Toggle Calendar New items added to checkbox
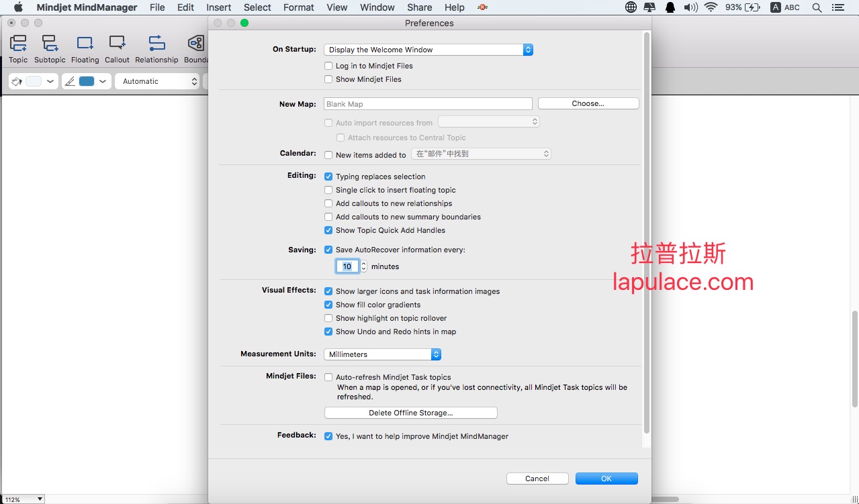Viewport: 859px width, 504px height. 328,155
